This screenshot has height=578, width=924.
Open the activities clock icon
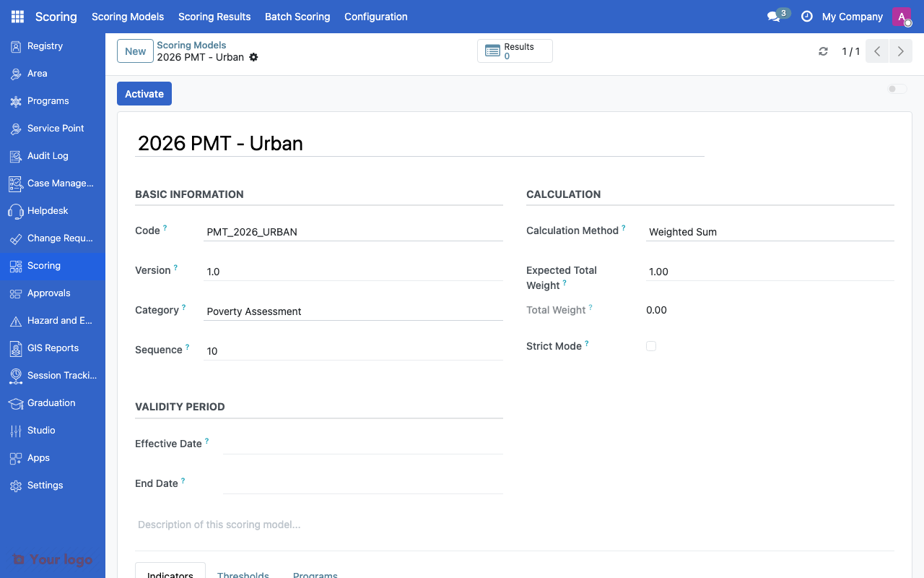[x=807, y=17]
